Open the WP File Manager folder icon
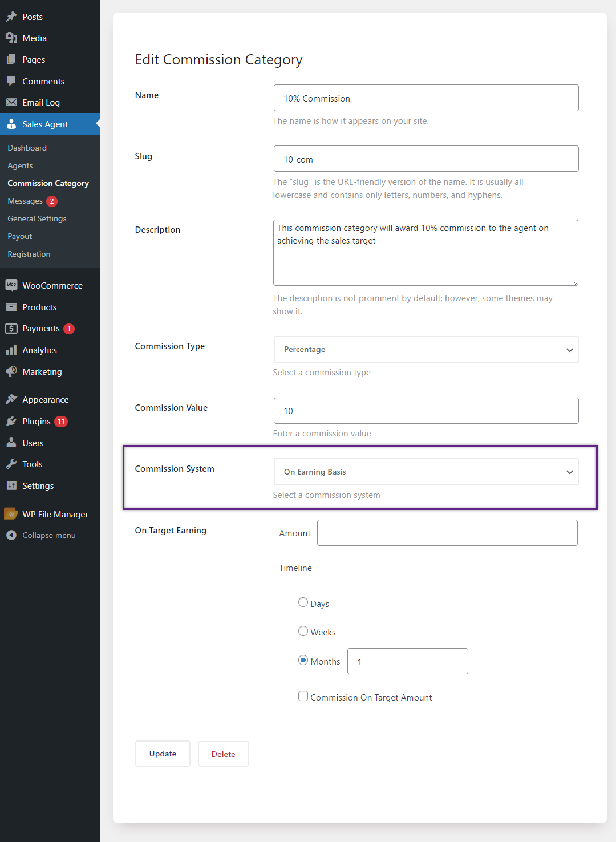This screenshot has height=842, width=616. (x=11, y=514)
